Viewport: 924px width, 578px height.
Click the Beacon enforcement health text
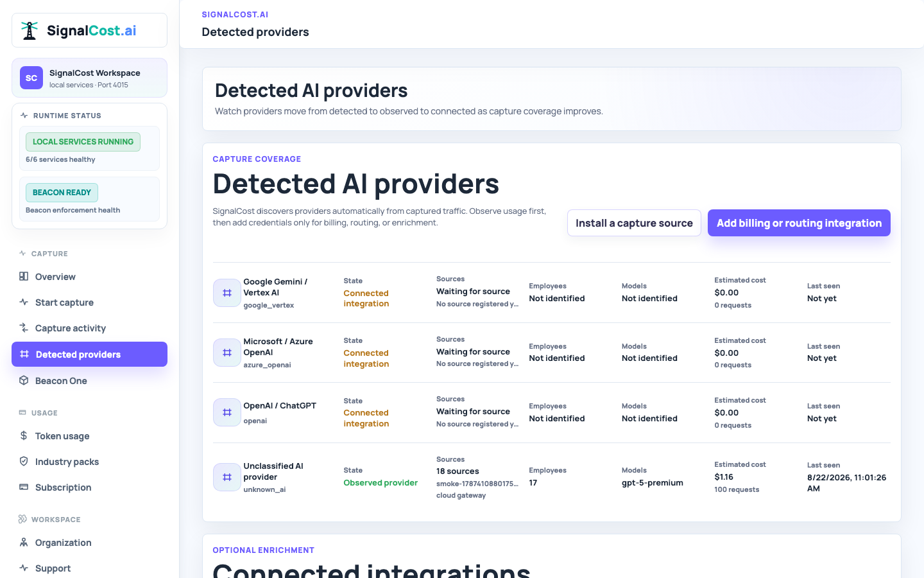[x=73, y=210]
